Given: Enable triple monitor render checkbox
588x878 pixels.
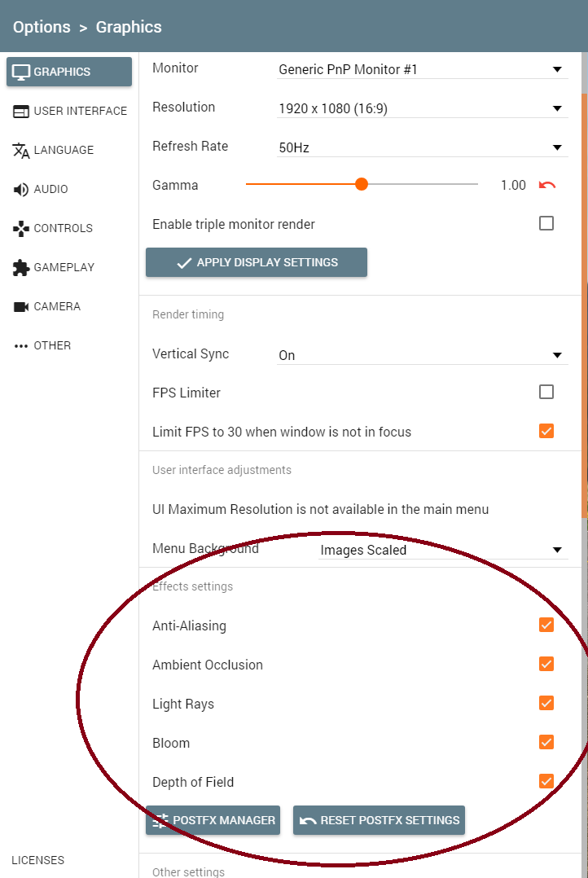Looking at the screenshot, I should pyautogui.click(x=546, y=223).
